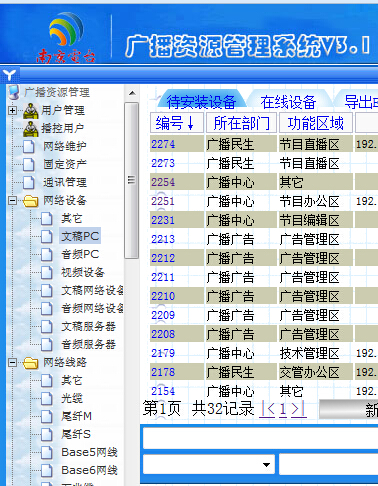The image size is (378, 486).
Task: Open record number 2274
Action: pyautogui.click(x=163, y=144)
